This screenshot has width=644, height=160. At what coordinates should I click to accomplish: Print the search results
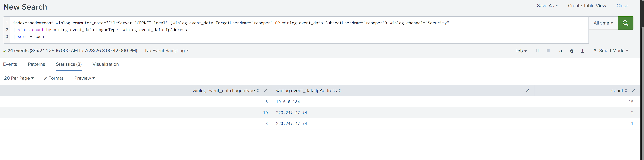(571, 51)
